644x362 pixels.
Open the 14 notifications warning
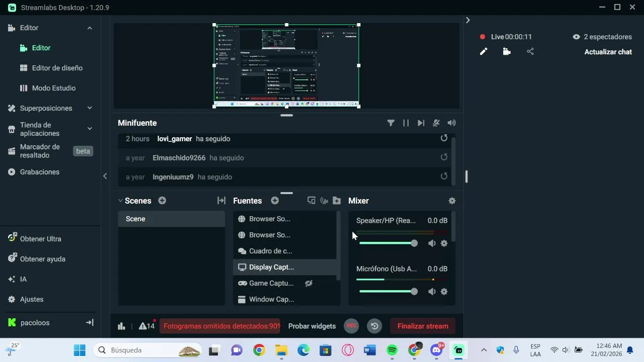[x=147, y=326]
